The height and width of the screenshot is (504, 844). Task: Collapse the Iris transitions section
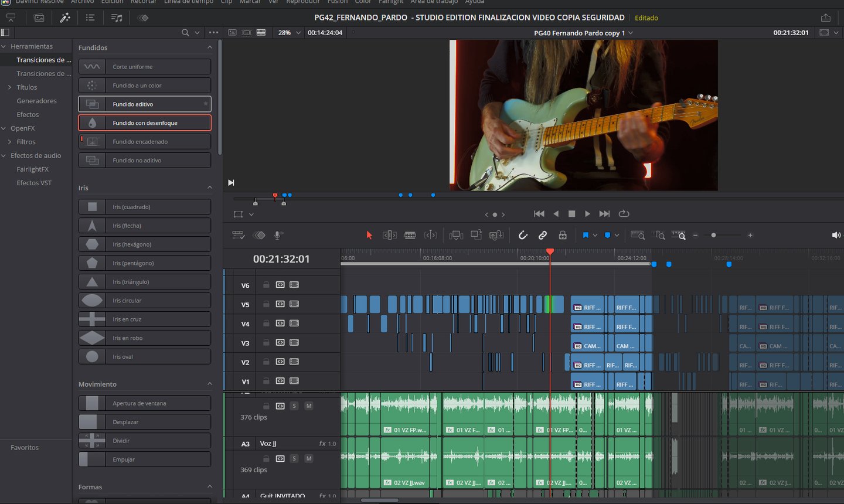[x=210, y=188]
